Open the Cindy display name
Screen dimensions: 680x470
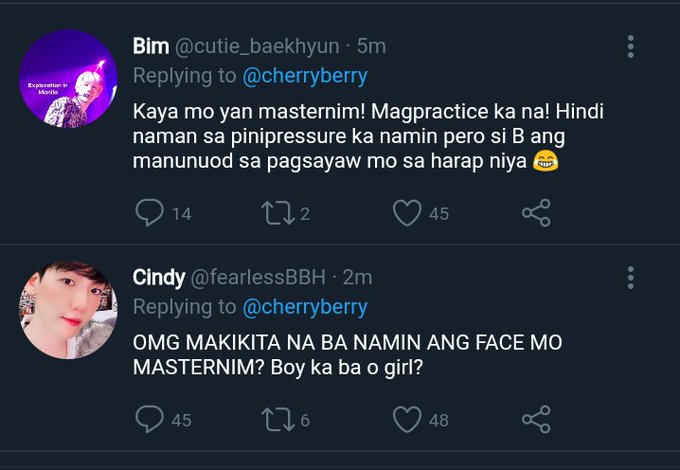pos(159,277)
